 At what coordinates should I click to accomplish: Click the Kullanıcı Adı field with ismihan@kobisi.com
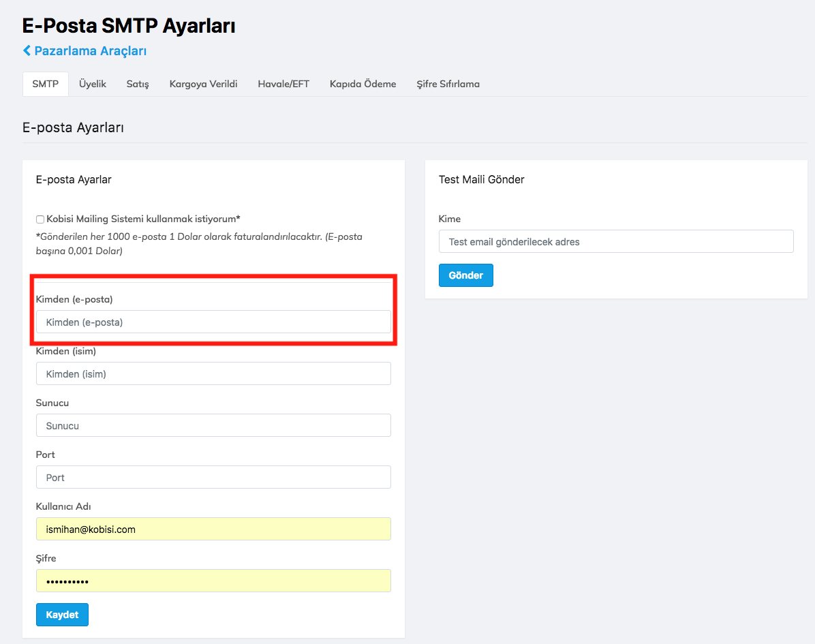coord(213,529)
